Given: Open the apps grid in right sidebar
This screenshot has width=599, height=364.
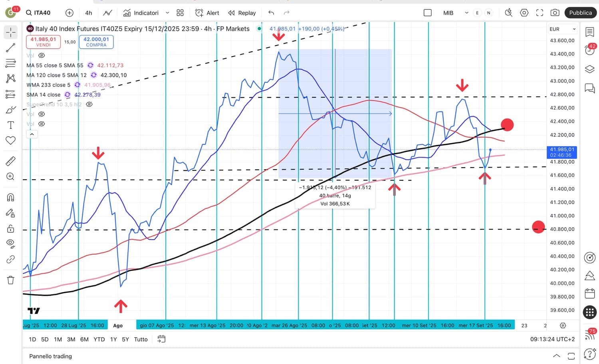Looking at the screenshot, I should (590, 312).
